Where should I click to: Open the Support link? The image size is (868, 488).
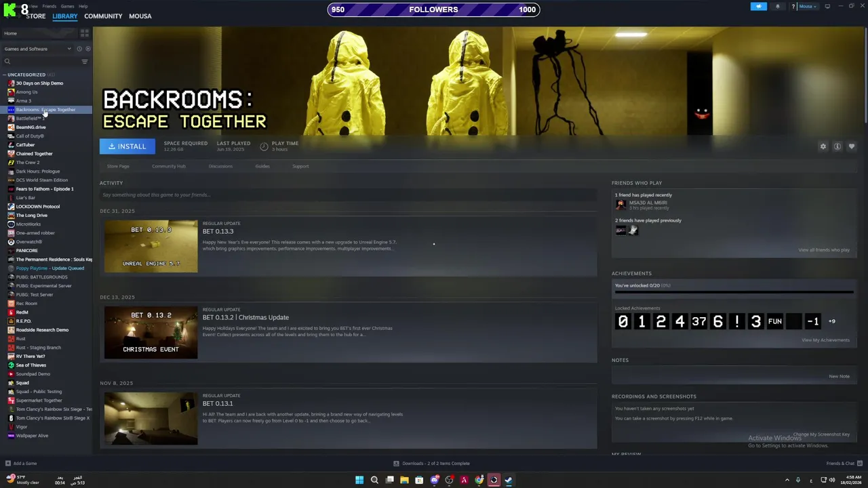pos(300,166)
